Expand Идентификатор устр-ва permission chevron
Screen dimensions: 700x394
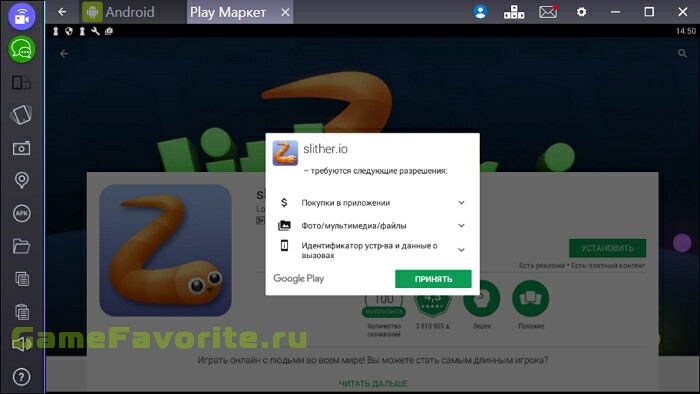point(462,250)
